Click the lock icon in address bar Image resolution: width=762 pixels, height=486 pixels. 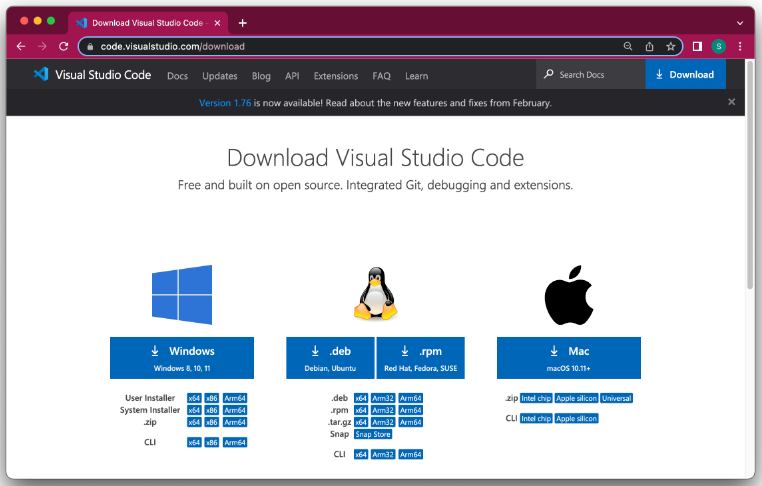pyautogui.click(x=90, y=47)
